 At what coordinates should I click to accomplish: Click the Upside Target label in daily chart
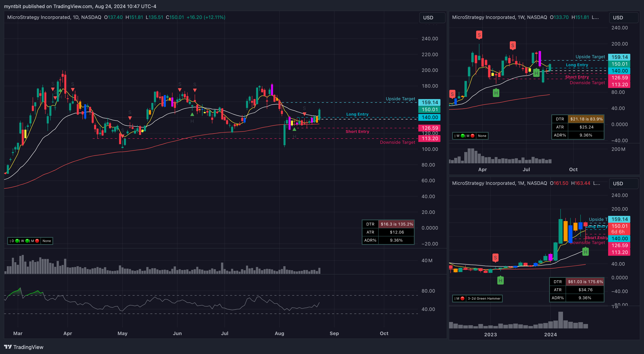[x=400, y=99]
